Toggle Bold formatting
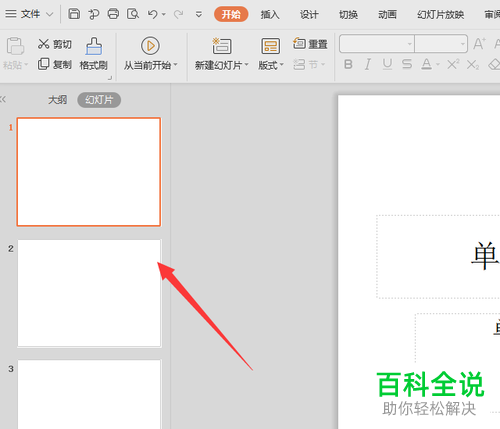500x429 pixels. point(348,64)
